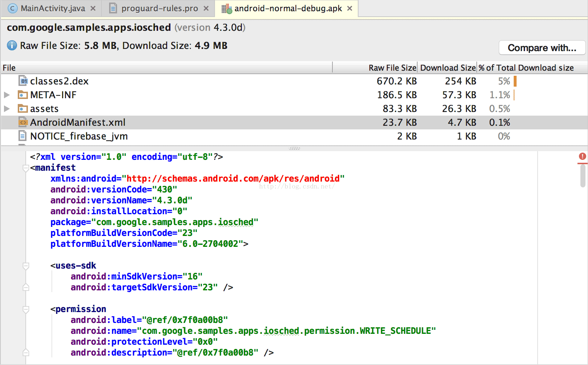Click the editor vertical scrollbar thumb
This screenshot has width=588, height=365.
[x=583, y=176]
